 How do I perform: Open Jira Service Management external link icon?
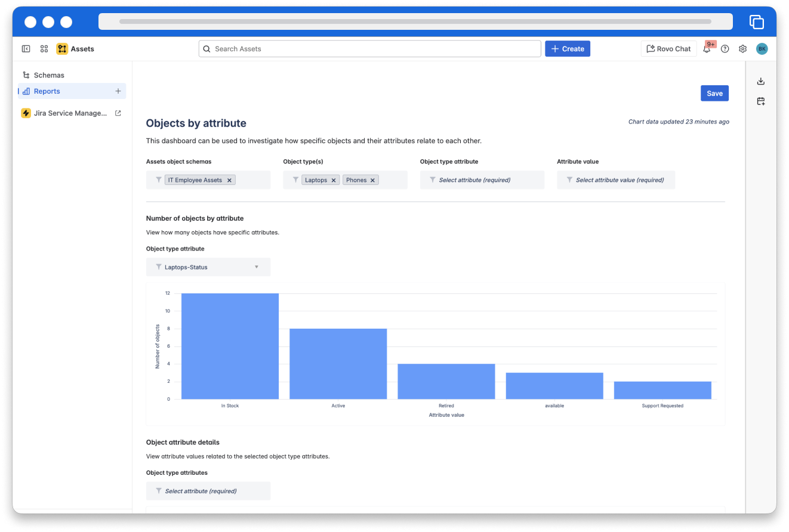point(118,113)
